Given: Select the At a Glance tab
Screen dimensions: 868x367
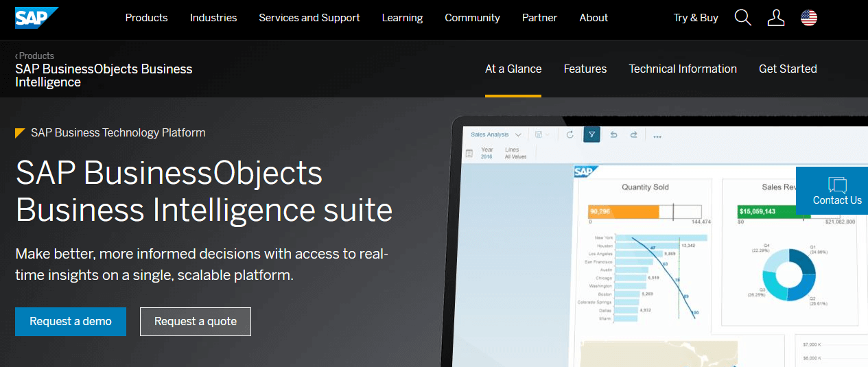Looking at the screenshot, I should click(513, 69).
